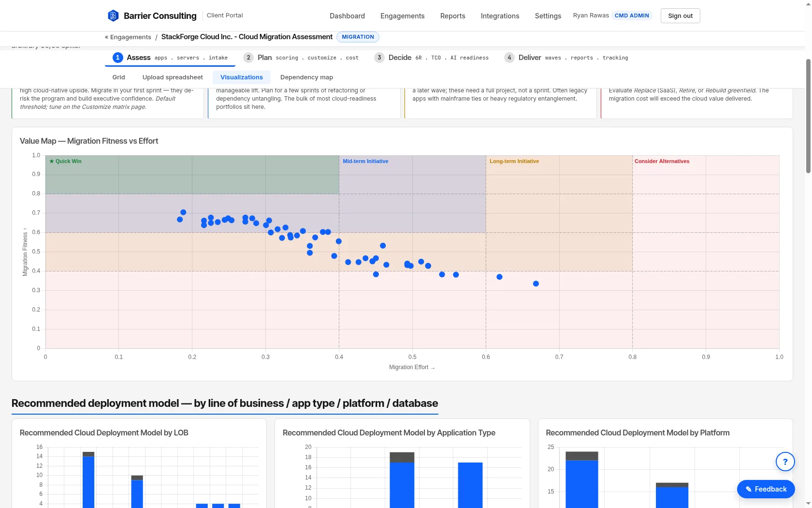This screenshot has width=812, height=508.
Task: Select step 1 Assess tab
Action: click(x=170, y=58)
